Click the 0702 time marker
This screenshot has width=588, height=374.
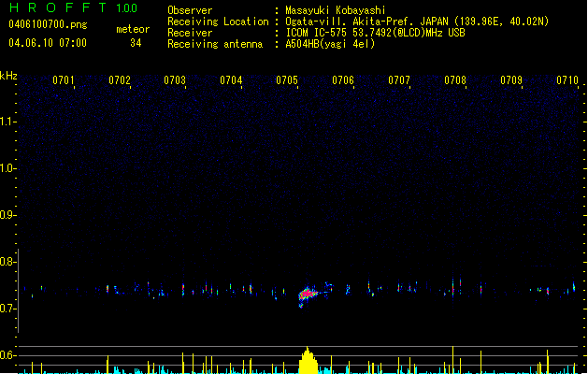coord(120,80)
